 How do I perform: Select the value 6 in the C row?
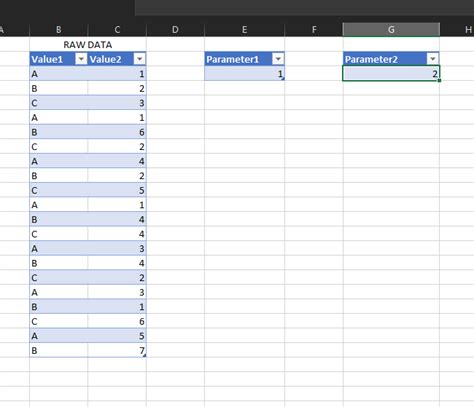coord(117,321)
